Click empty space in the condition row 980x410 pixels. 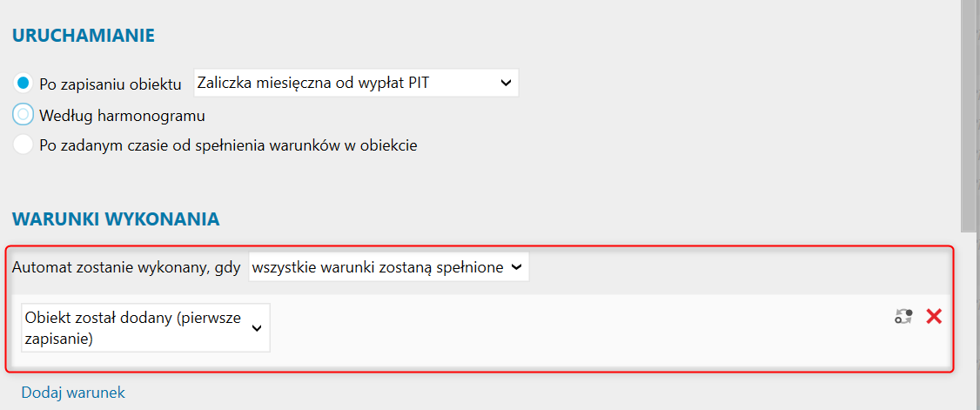[x=562, y=330]
